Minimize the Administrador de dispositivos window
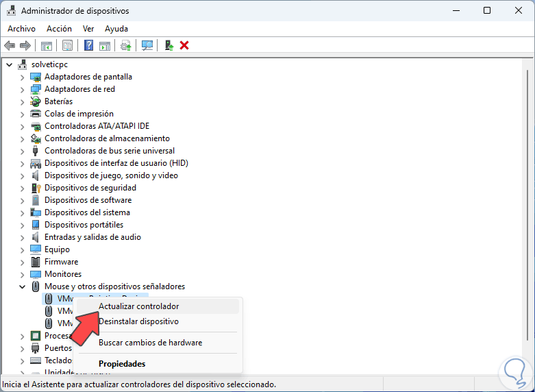Image resolution: width=535 pixels, height=392 pixels. coord(456,10)
